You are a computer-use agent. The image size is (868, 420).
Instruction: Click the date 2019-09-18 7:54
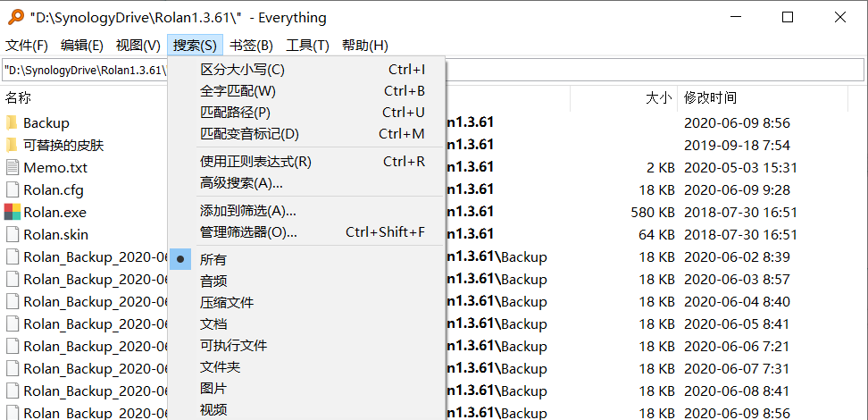tap(737, 145)
